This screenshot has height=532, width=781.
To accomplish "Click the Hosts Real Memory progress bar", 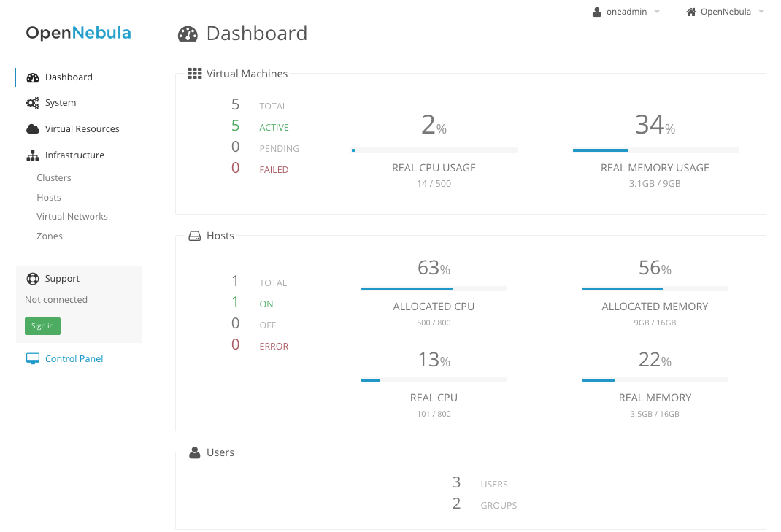I will tap(655, 380).
